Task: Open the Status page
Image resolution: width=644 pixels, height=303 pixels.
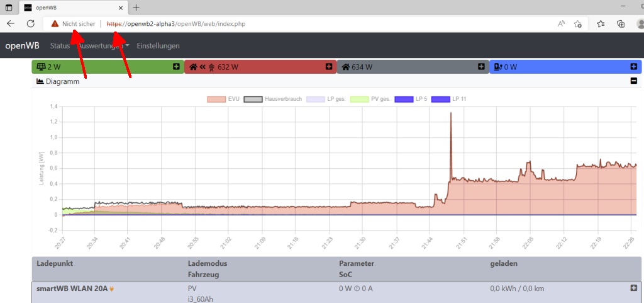Action: pyautogui.click(x=60, y=45)
